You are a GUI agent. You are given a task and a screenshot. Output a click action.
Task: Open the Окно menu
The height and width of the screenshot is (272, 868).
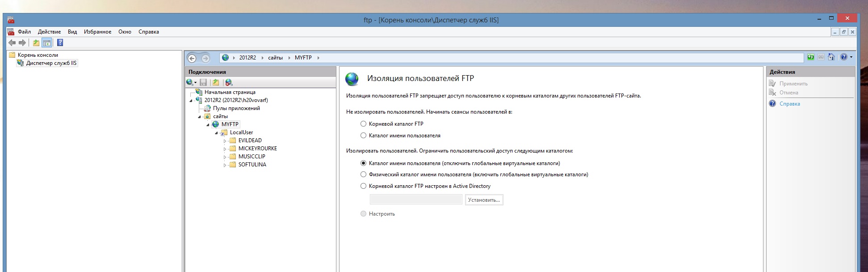click(125, 32)
